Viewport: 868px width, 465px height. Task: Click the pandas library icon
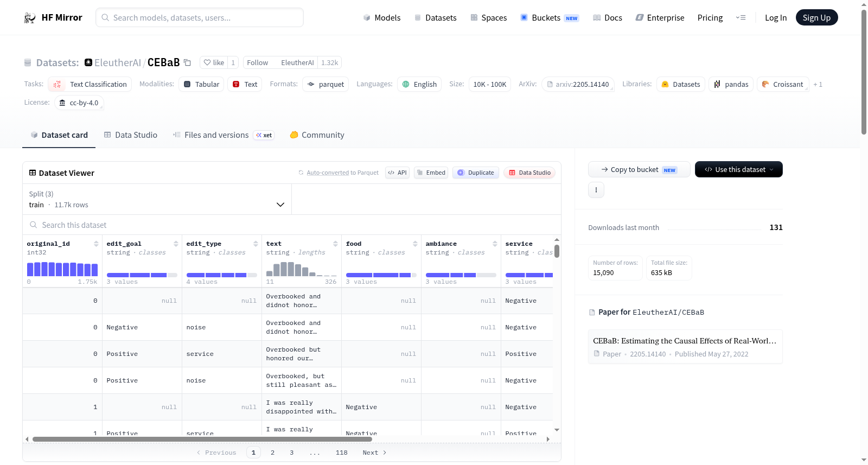click(x=717, y=84)
